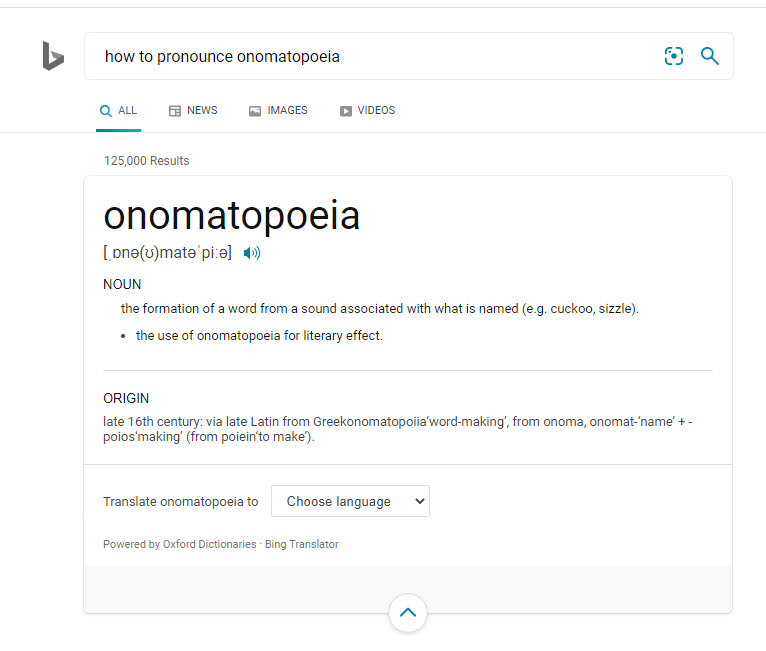Click the magnifying glass search button
This screenshot has height=651, width=766.
pyautogui.click(x=710, y=56)
